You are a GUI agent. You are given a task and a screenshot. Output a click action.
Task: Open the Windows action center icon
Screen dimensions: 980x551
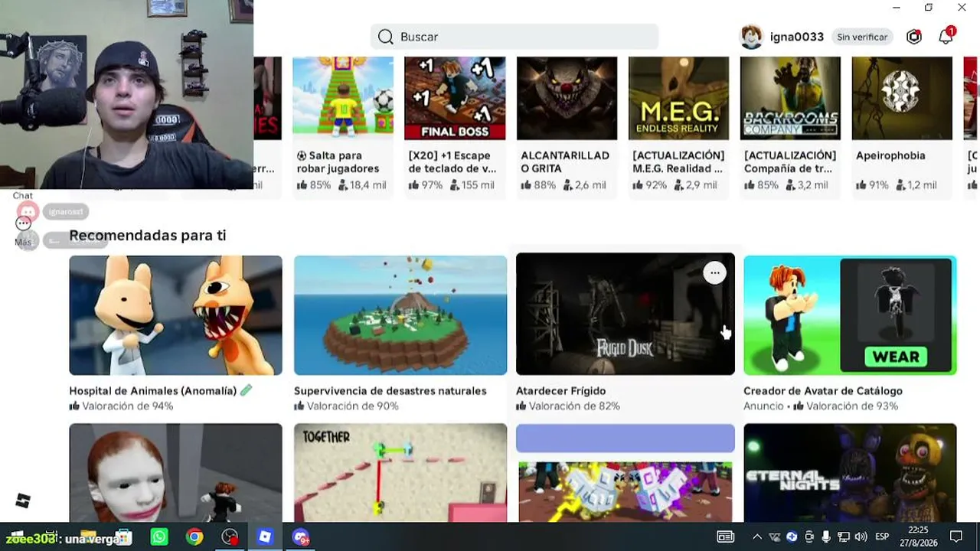tap(956, 537)
